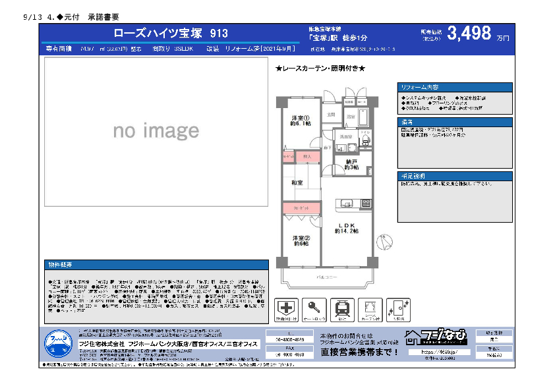Click the pink クロゼット closet area
This screenshot has height=392, width=555.
(301, 208)
